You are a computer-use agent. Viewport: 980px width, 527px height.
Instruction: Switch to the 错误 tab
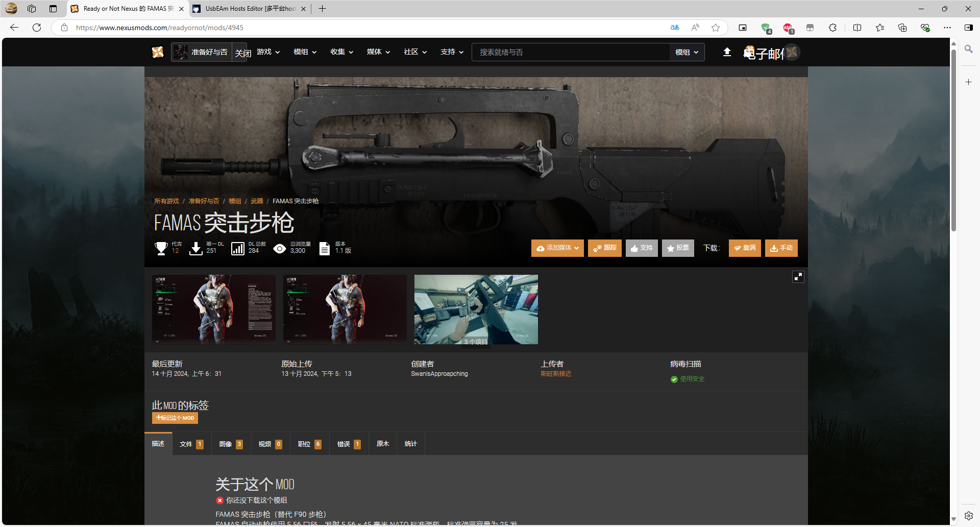click(349, 444)
